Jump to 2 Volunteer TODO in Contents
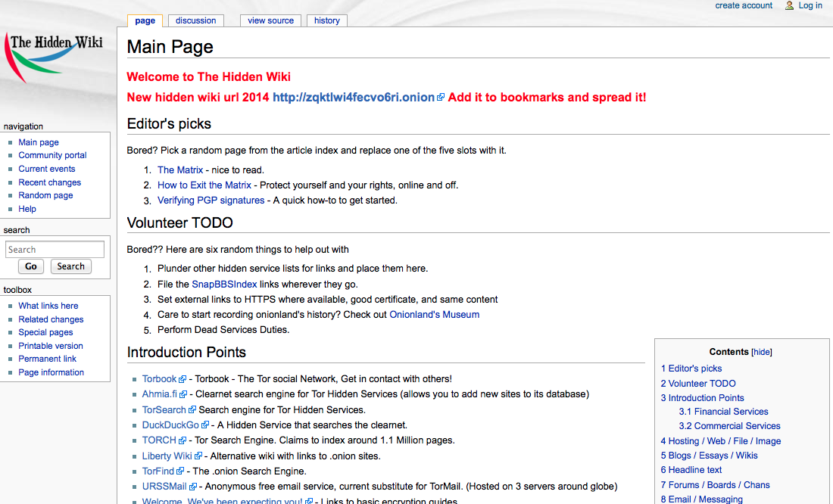833x504 pixels. point(698,383)
